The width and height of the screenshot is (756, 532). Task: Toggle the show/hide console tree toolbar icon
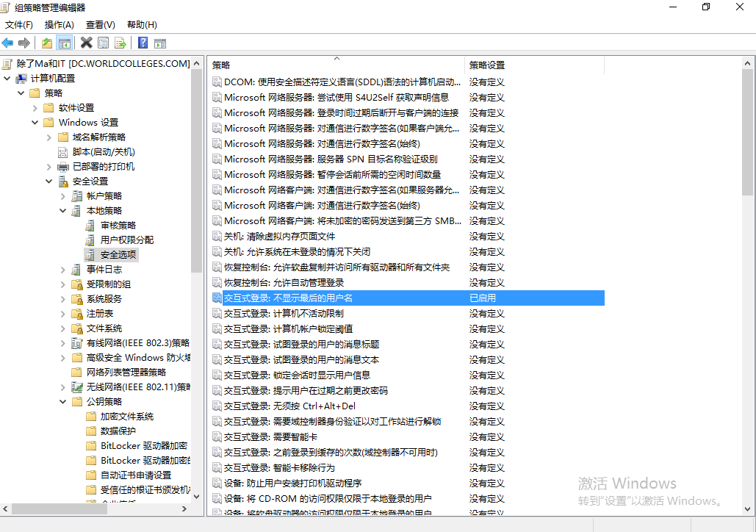tap(64, 43)
